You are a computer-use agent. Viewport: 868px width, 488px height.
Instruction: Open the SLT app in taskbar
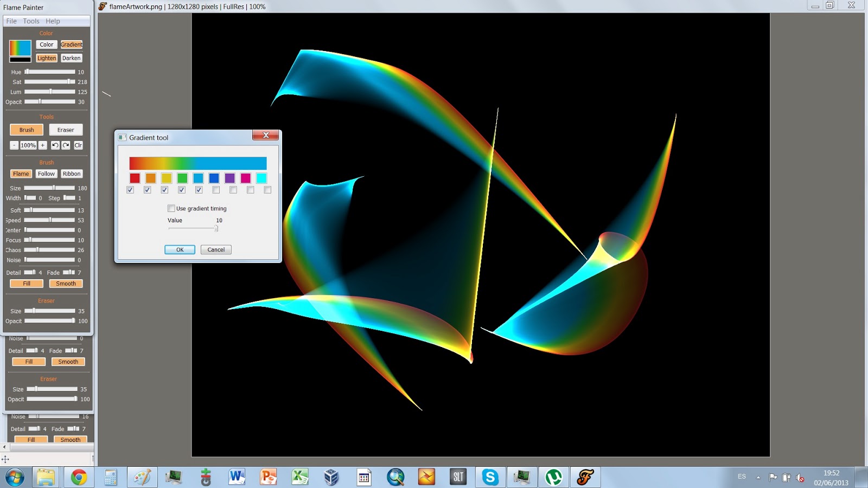coord(458,477)
